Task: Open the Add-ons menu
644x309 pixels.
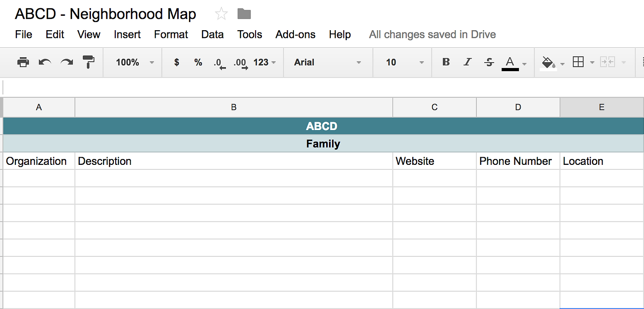Action: 295,35
